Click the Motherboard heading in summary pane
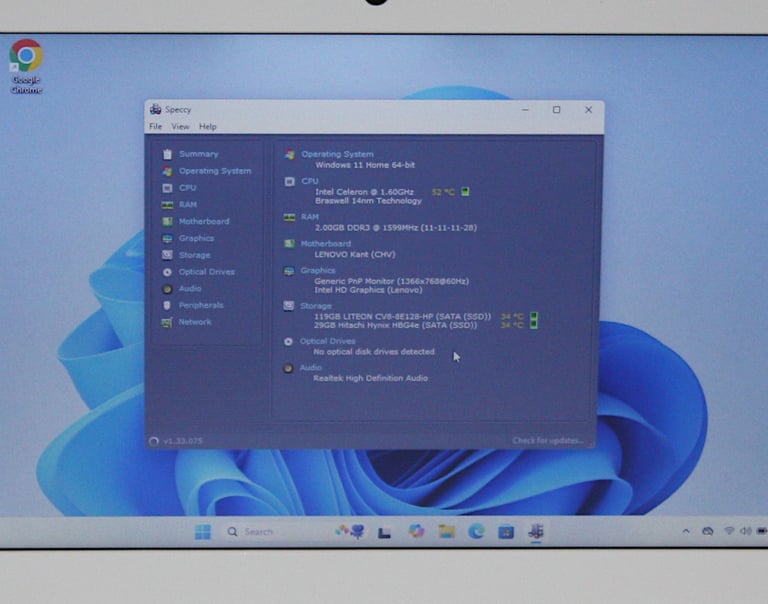 coord(326,243)
